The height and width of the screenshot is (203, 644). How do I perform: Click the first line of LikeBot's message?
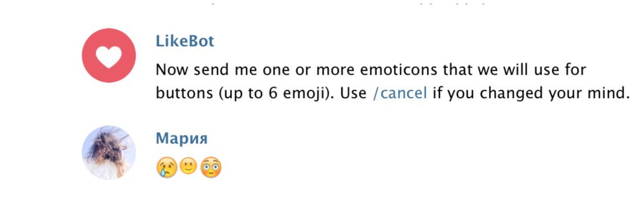point(371,70)
